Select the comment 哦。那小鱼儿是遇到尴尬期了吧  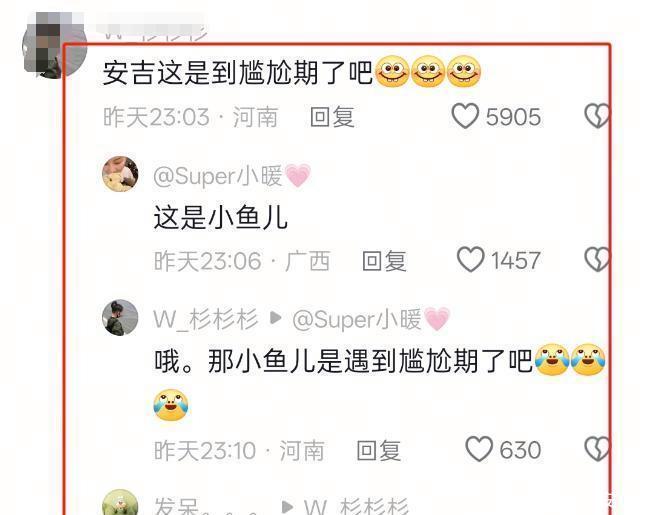pos(343,362)
